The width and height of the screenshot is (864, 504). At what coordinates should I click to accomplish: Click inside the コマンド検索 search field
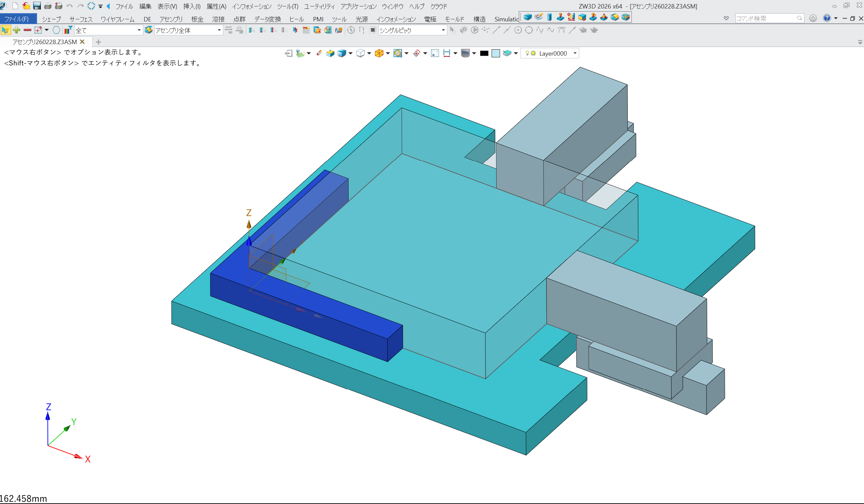coord(768,18)
